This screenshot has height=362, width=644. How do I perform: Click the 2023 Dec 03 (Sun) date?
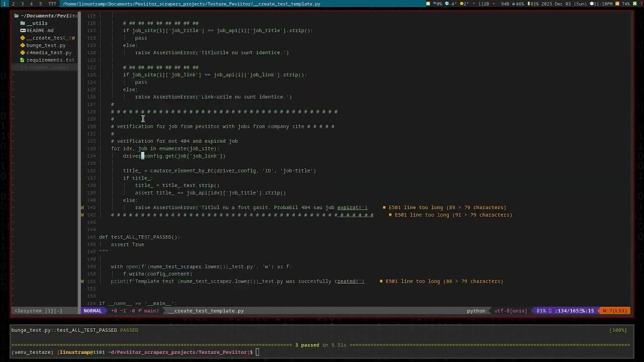[565, 4]
